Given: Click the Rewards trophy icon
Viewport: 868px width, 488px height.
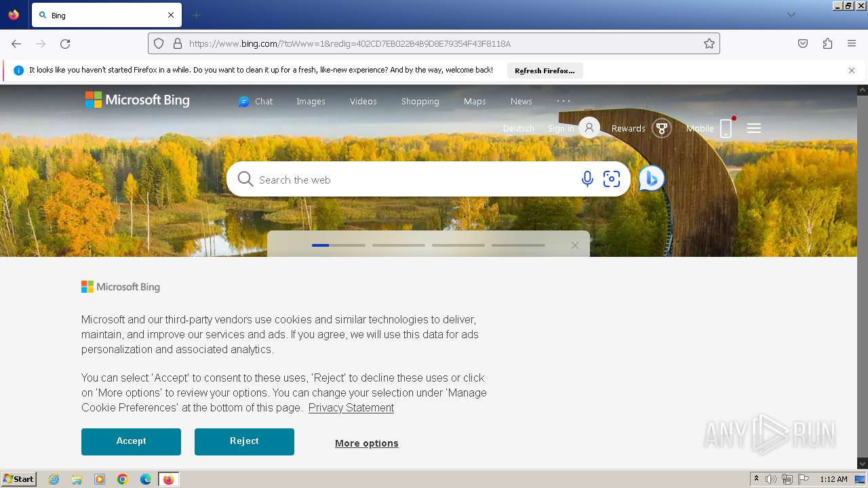Looking at the screenshot, I should [662, 127].
